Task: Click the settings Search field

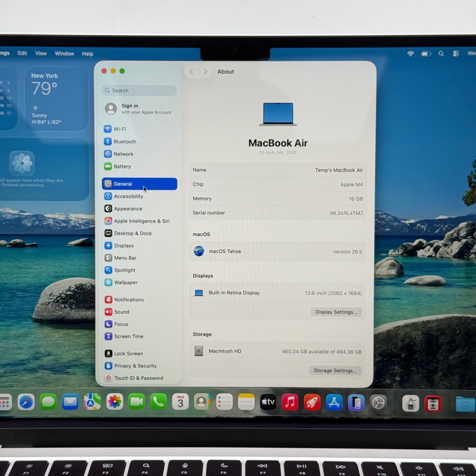Action: click(x=139, y=90)
